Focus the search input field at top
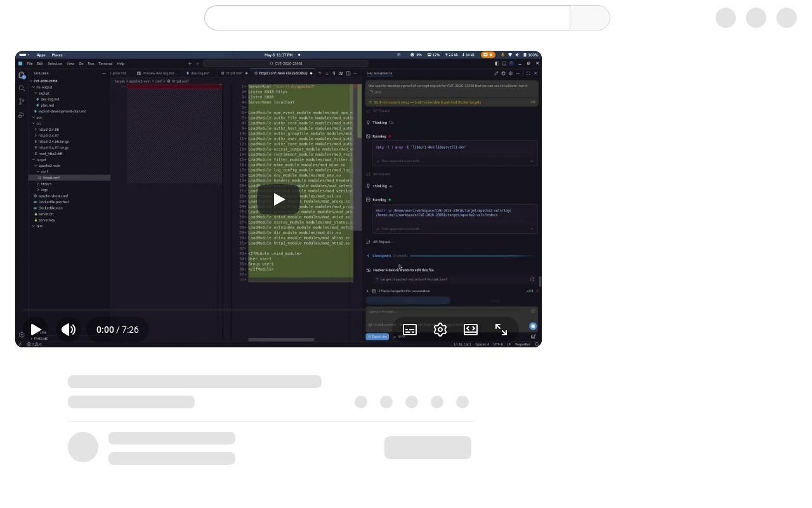This screenshot has width=812, height=508. [x=387, y=18]
